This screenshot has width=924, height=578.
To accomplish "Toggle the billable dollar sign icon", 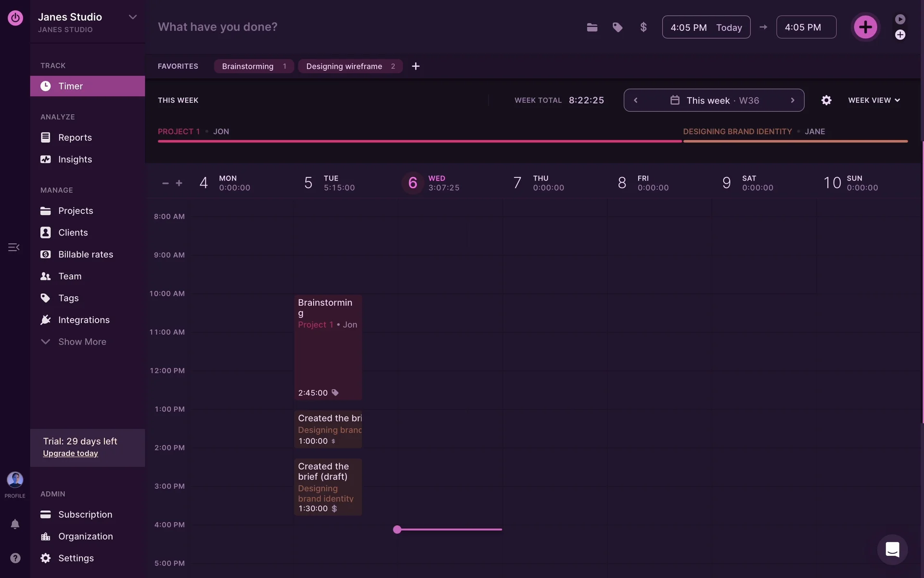I will point(643,27).
